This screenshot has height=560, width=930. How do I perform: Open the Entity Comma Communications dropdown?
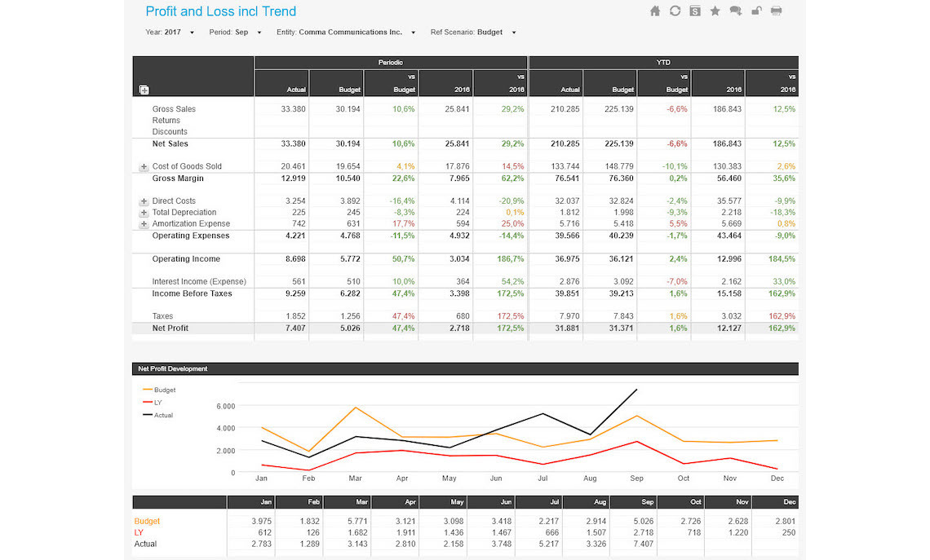(346, 32)
